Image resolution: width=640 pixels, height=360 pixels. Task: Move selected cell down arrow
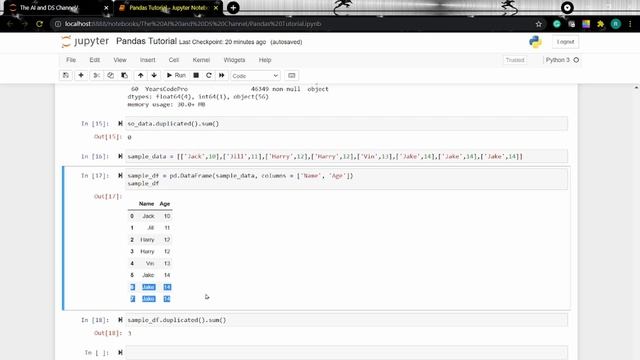(154, 76)
